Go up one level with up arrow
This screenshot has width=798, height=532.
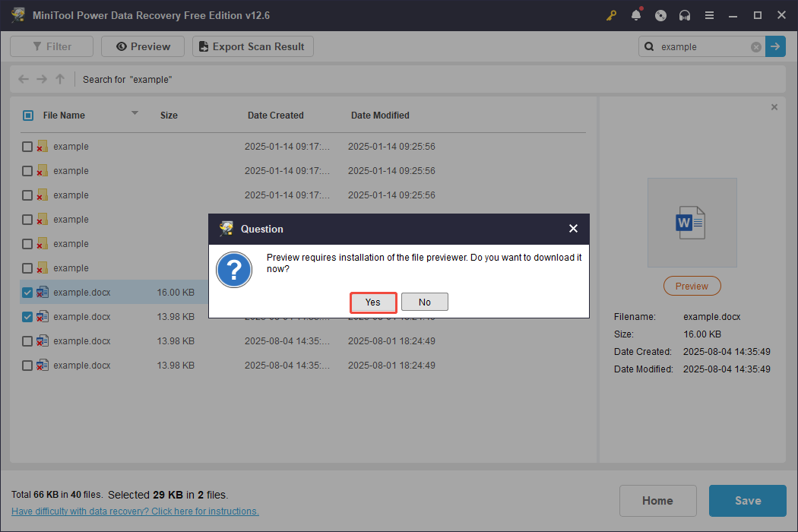tap(60, 79)
